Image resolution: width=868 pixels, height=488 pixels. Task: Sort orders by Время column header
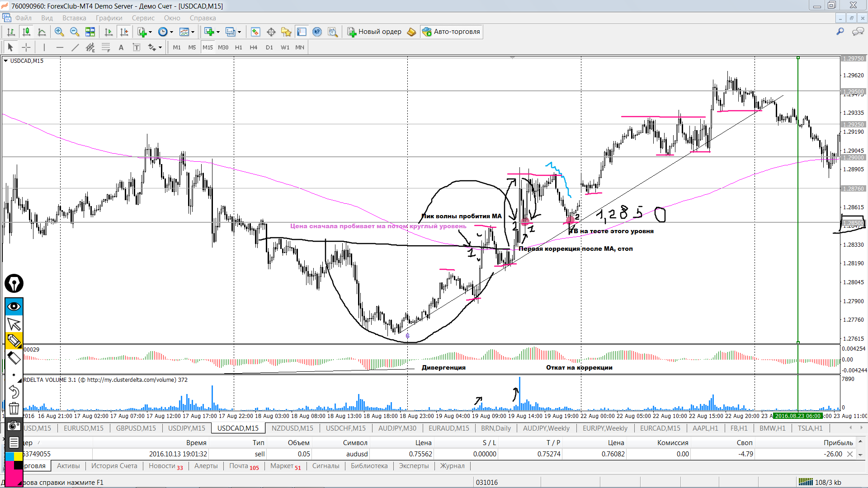coord(196,443)
